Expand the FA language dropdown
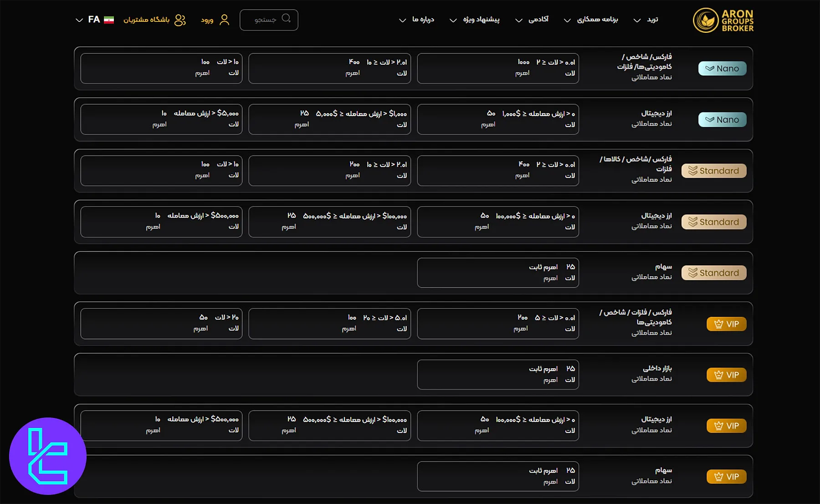 79,20
